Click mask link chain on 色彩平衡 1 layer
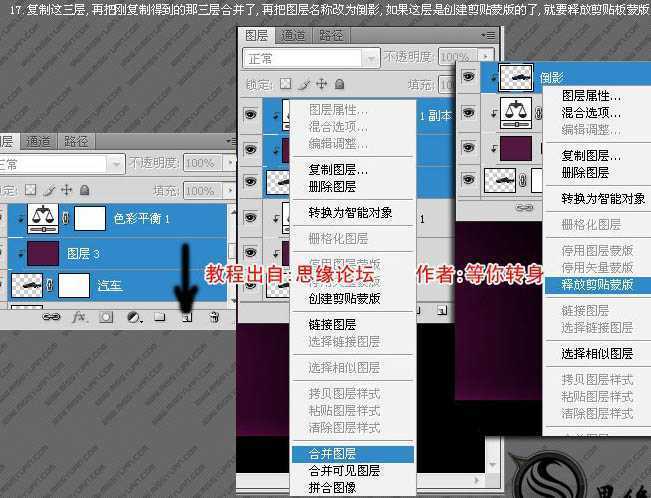 65,218
